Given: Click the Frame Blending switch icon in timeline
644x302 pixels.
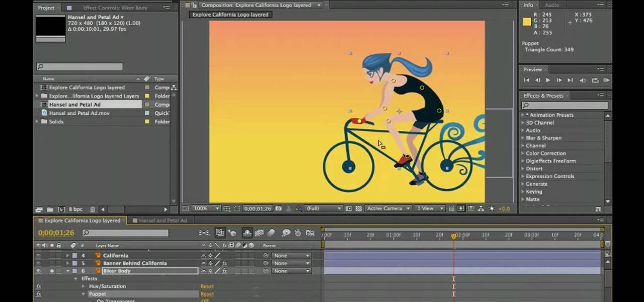Looking at the screenshot, I should [x=259, y=233].
